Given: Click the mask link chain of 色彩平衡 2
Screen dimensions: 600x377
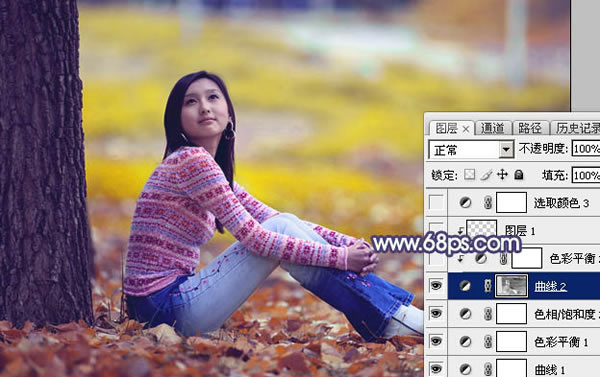Looking at the screenshot, I should 503,259.
